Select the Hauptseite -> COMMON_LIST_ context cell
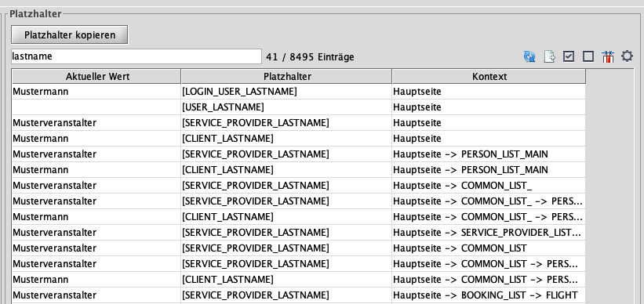This screenshot has width=644, height=304. pyautogui.click(x=463, y=186)
